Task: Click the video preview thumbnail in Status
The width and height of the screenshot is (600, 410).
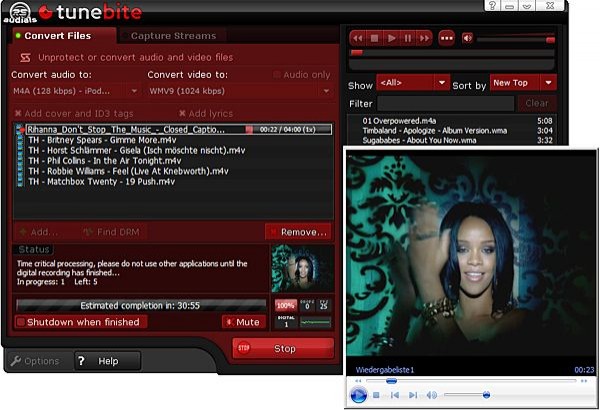Action: coord(302,268)
